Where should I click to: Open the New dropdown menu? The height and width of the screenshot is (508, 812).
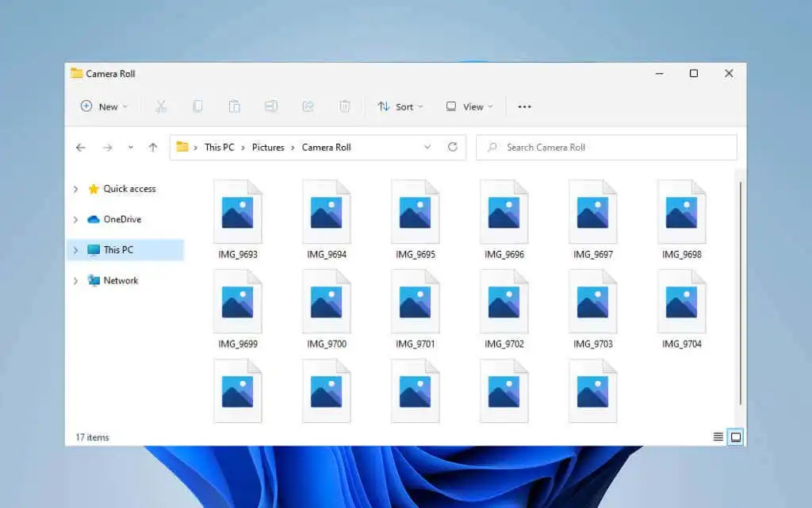coord(104,106)
